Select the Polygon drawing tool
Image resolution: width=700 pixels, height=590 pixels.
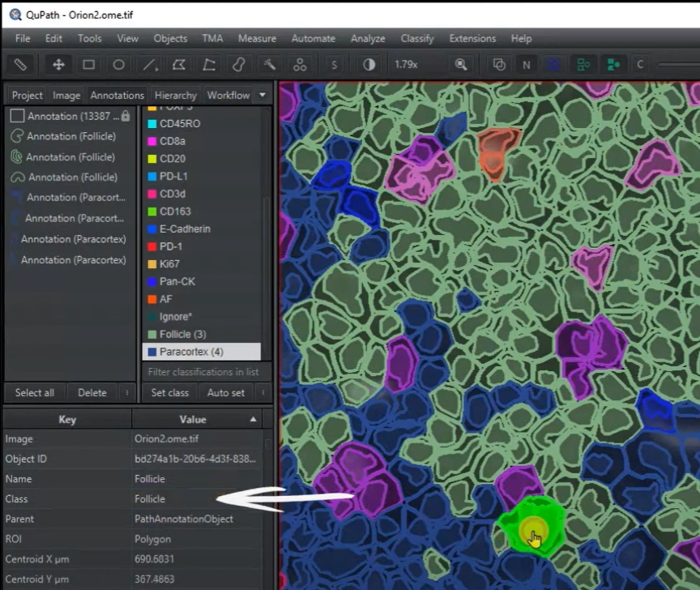pos(179,64)
